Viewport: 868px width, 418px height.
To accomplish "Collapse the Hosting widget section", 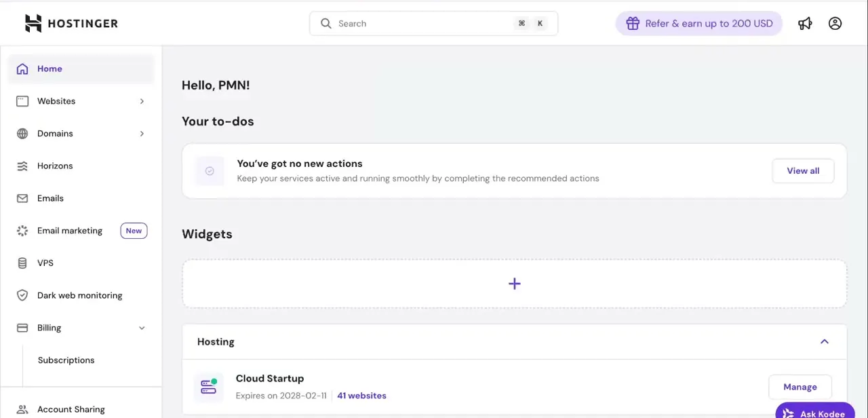I will [x=825, y=341].
